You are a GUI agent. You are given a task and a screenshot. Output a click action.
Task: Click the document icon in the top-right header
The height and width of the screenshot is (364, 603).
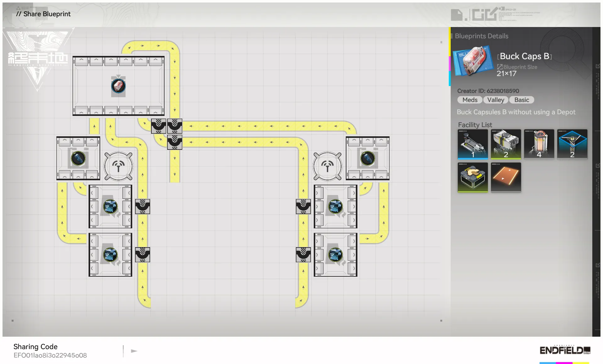pyautogui.click(x=456, y=14)
